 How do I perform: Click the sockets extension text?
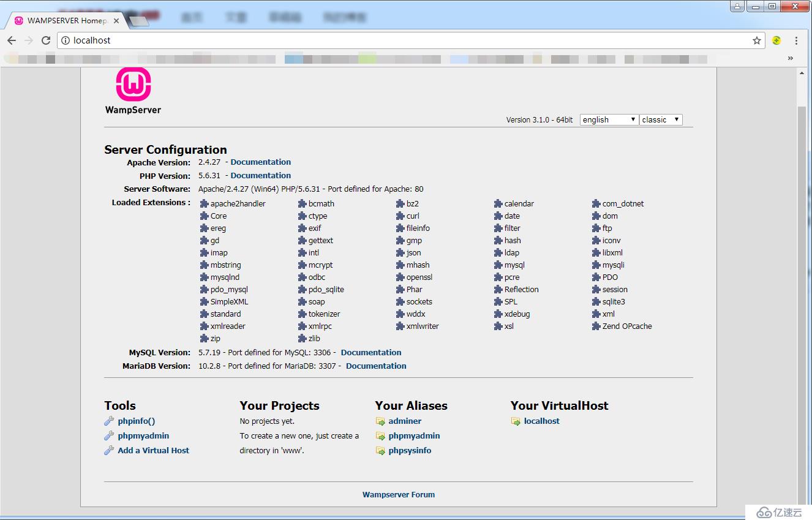(x=419, y=302)
